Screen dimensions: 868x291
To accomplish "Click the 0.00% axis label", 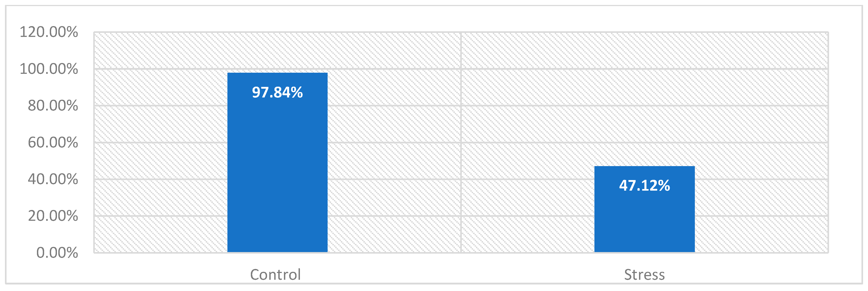I will click(x=57, y=253).
